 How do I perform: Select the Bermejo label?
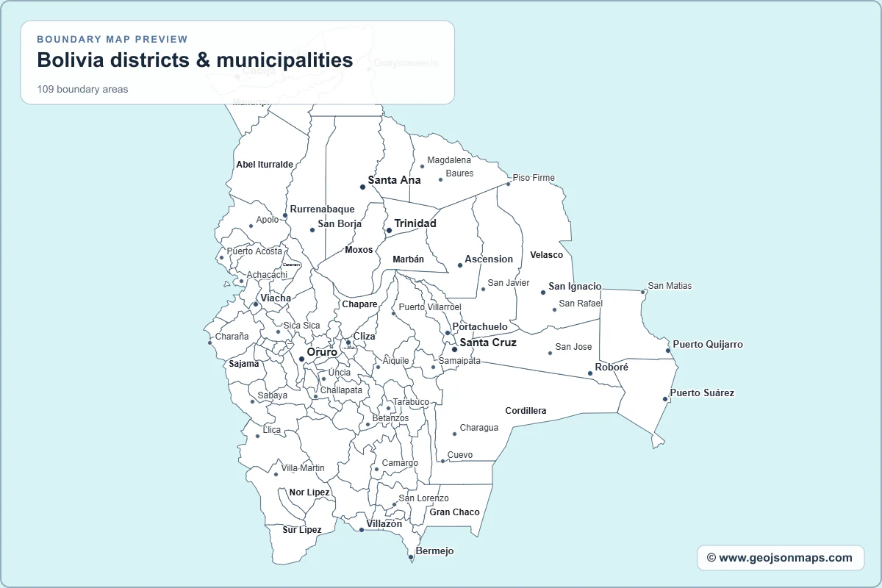pyautogui.click(x=435, y=551)
